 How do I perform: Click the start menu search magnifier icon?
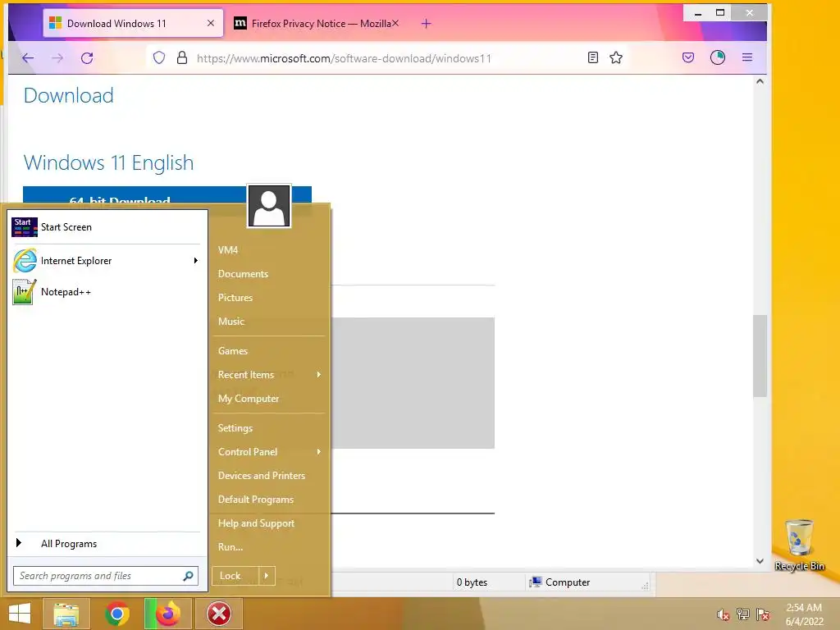(188, 576)
